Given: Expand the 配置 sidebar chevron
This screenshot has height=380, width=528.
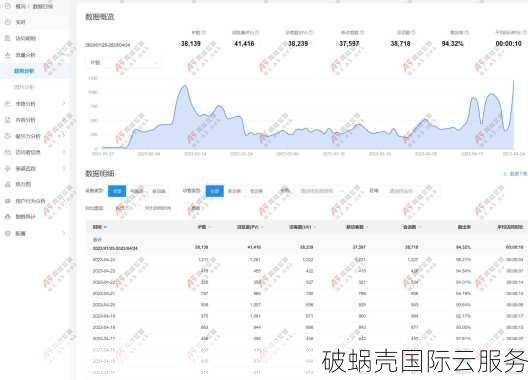Looking at the screenshot, I should click(64, 233).
